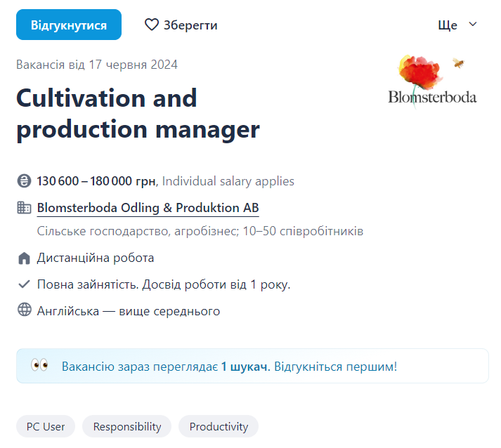Click the checkmark employment icon
Screen dimensions: 501x448
pos(25,284)
